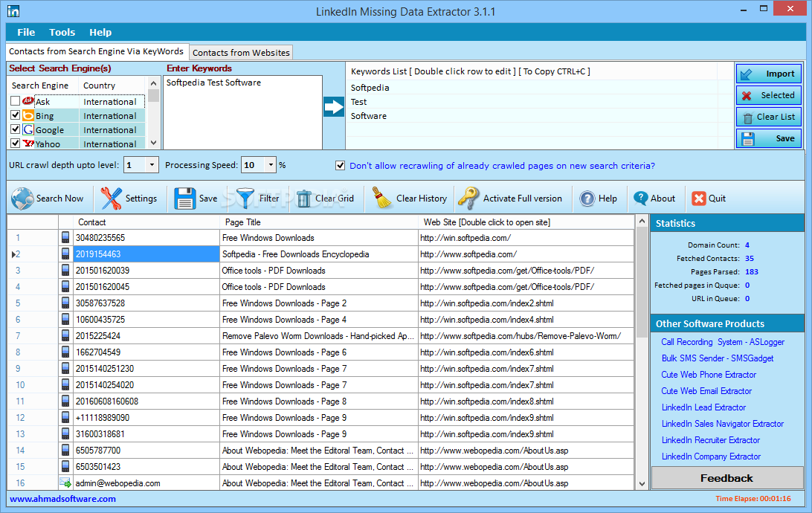Select the cell with contact 2019154463
Viewport: 812px width, 513px height.
coord(146,254)
